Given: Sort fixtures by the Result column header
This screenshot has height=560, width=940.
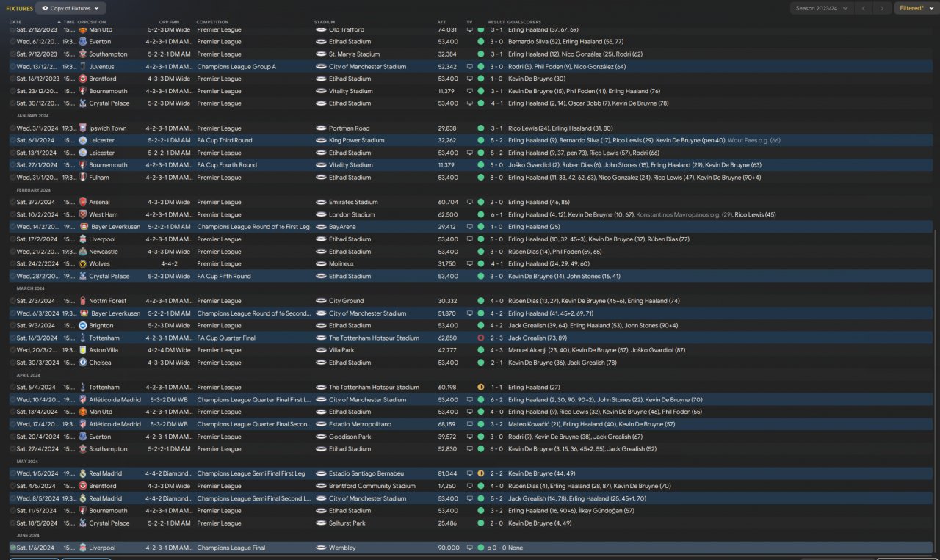Looking at the screenshot, I should [x=496, y=22].
